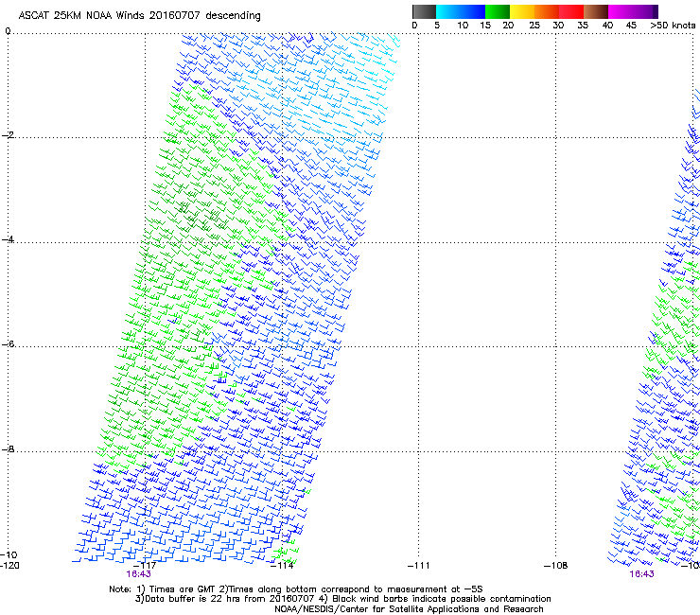Click the legend scale label "5"
700x615 pixels.
[x=437, y=26]
